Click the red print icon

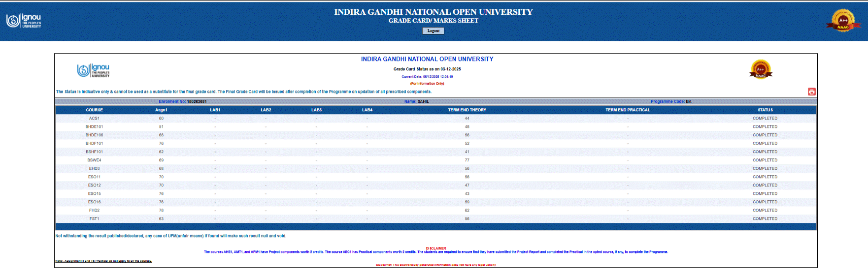pos(811,92)
